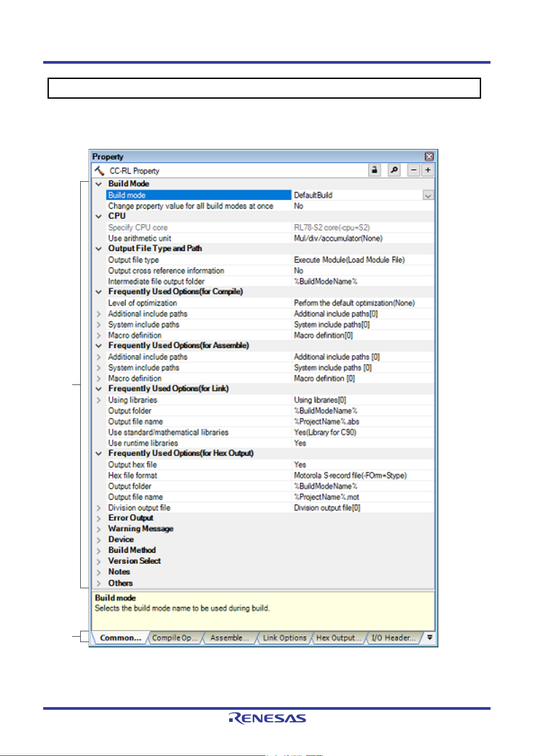
Task: Expand the Division output file row
Action: point(99,508)
